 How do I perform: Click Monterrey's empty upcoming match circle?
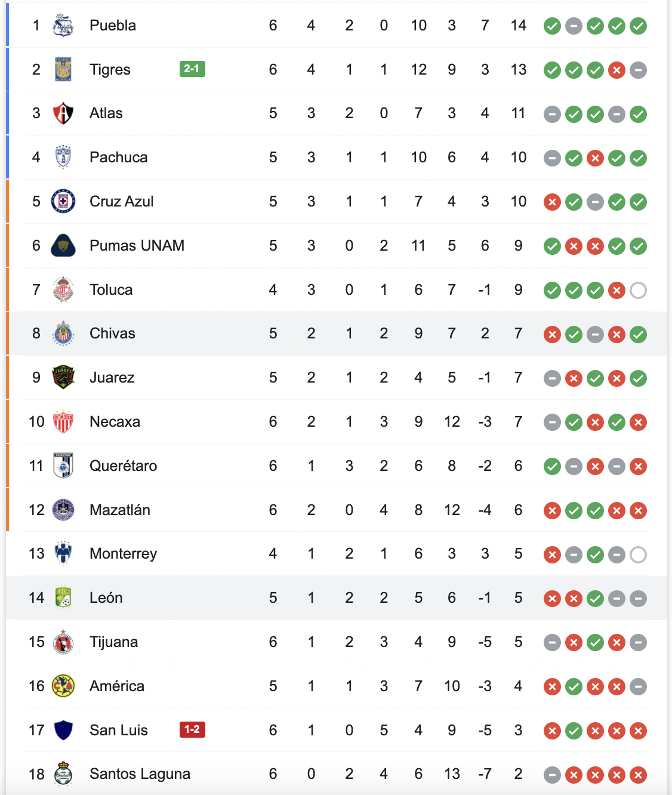coord(638,555)
